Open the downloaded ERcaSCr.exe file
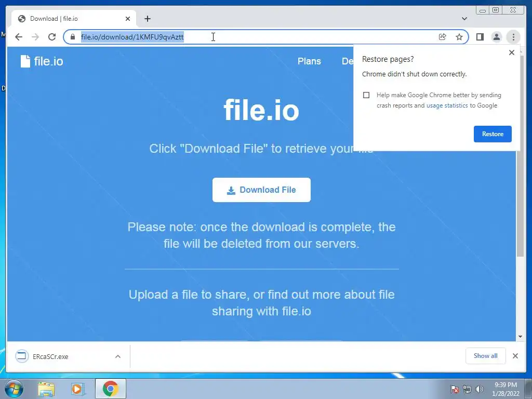Image resolution: width=532 pixels, height=399 pixels. tap(50, 356)
